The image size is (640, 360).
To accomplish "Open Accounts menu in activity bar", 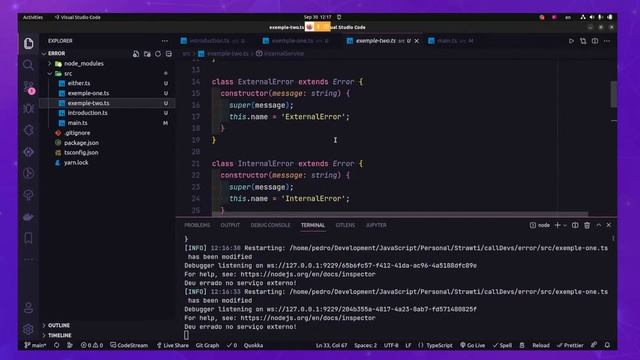I will tap(29, 307).
